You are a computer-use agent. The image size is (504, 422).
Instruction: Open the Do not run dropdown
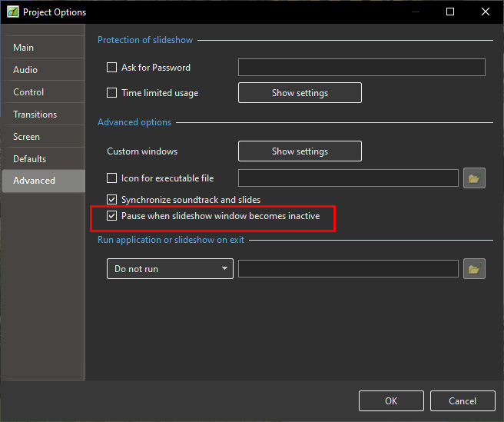click(x=170, y=269)
